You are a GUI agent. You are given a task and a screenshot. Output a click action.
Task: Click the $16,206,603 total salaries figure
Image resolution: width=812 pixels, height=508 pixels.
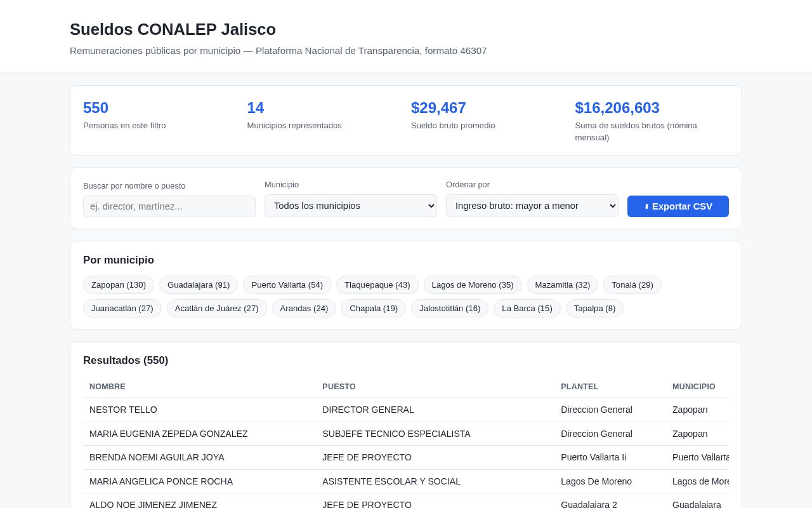[x=617, y=108]
